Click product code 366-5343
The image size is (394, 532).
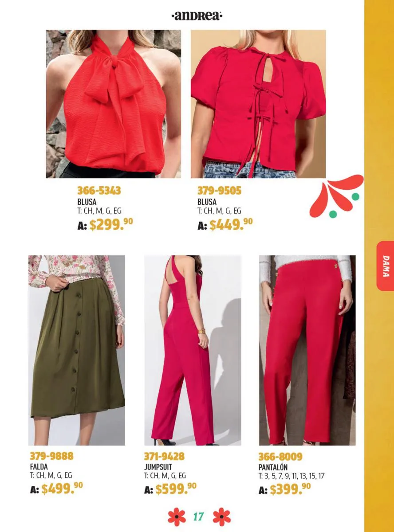click(x=99, y=191)
